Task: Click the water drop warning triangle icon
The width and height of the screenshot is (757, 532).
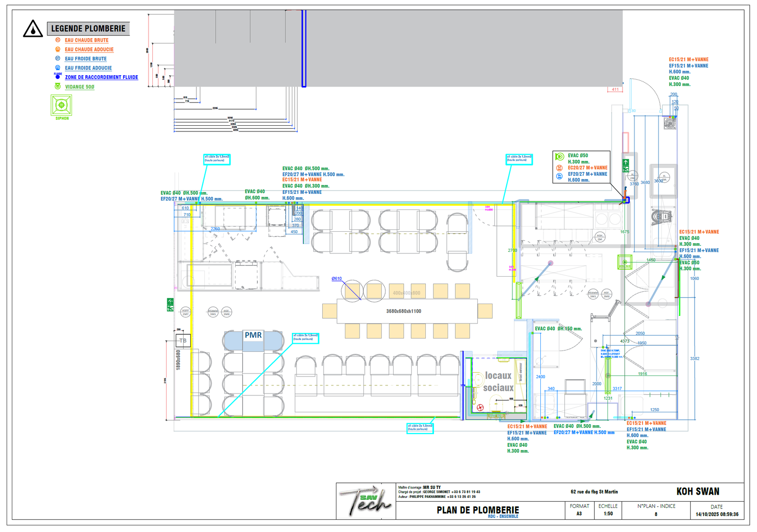Action: point(33,29)
